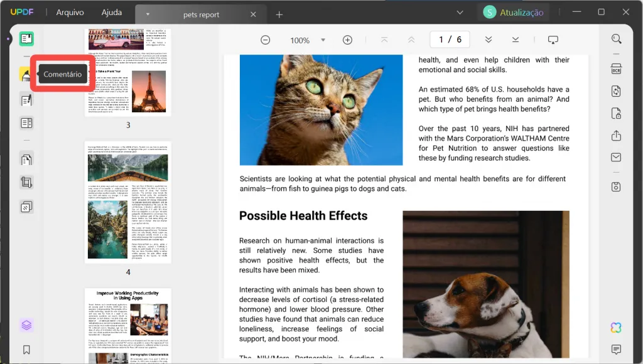This screenshot has height=364, width=643.
Task: Click the cat photo in the document
Action: click(321, 110)
